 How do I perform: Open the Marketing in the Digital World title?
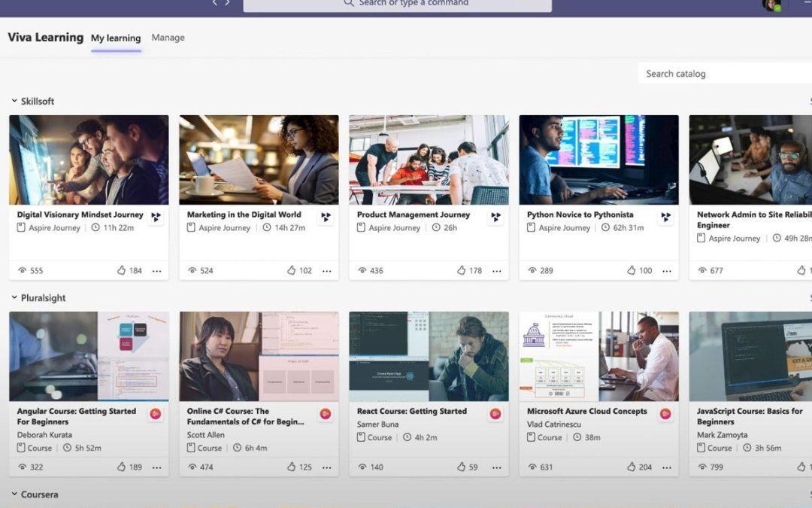244,214
